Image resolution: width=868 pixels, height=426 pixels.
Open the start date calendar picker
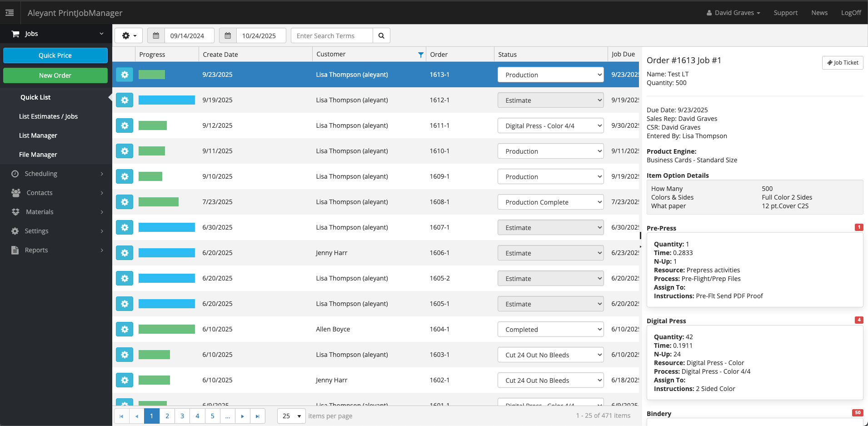[156, 35]
